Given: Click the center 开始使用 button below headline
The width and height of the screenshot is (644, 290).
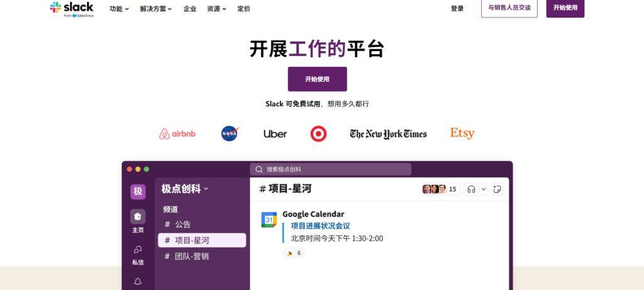Looking at the screenshot, I should click(x=317, y=79).
